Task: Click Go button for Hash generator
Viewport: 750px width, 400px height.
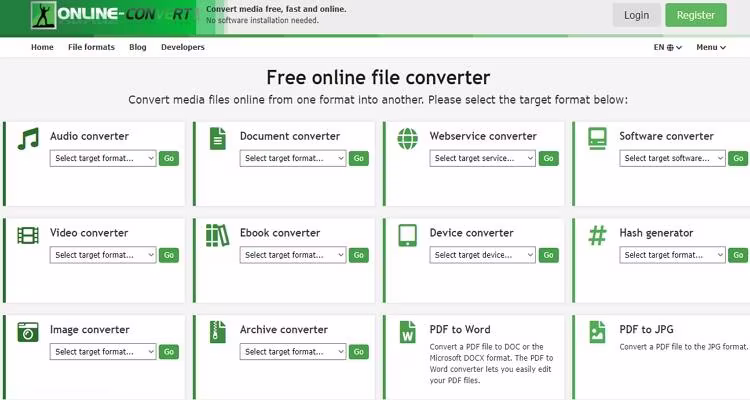Action: [x=738, y=255]
